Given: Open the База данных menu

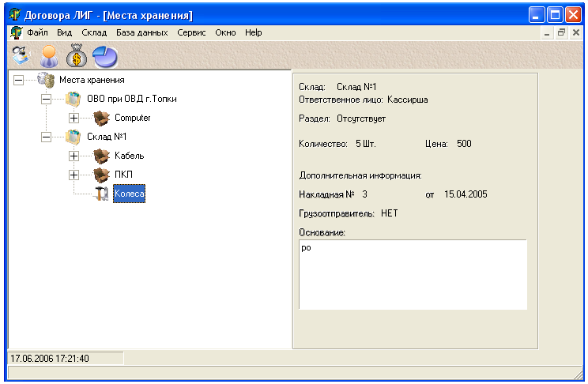Looking at the screenshot, I should click(x=141, y=32).
